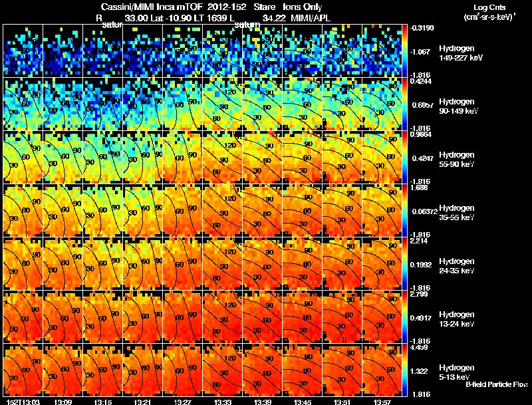Select the 13:03 time label on the axis
The height and width of the screenshot is (405, 532).
(23, 402)
